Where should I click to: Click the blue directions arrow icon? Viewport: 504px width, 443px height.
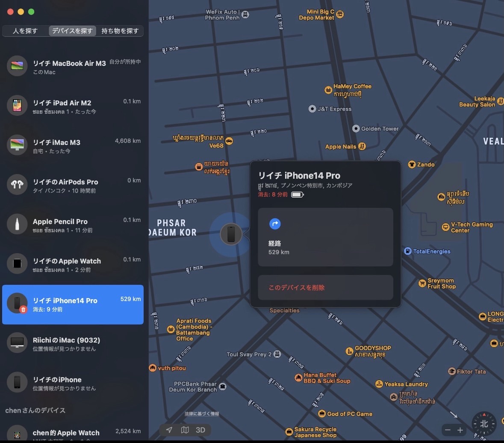pos(275,224)
